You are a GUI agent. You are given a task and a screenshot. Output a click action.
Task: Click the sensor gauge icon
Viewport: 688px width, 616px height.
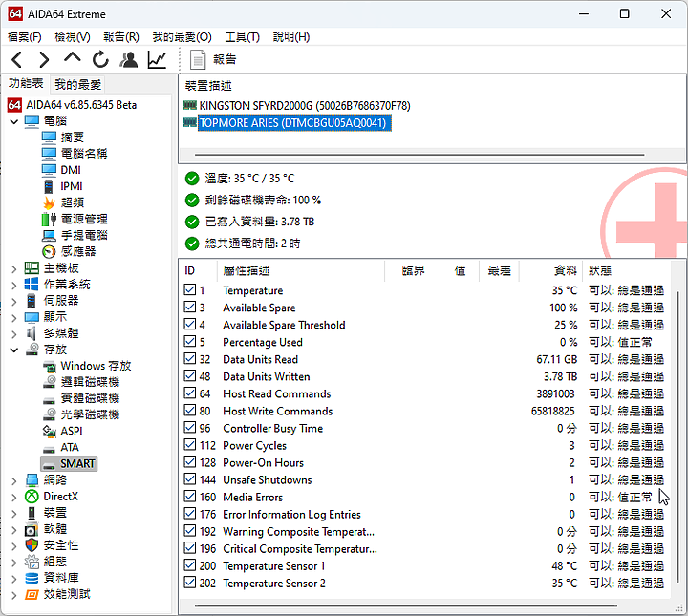click(x=49, y=252)
